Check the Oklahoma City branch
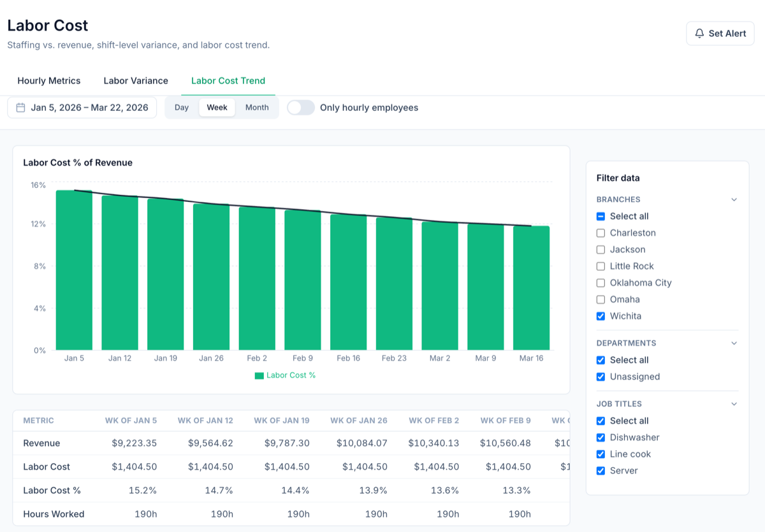Viewport: 765px width, 532px height. 601,283
